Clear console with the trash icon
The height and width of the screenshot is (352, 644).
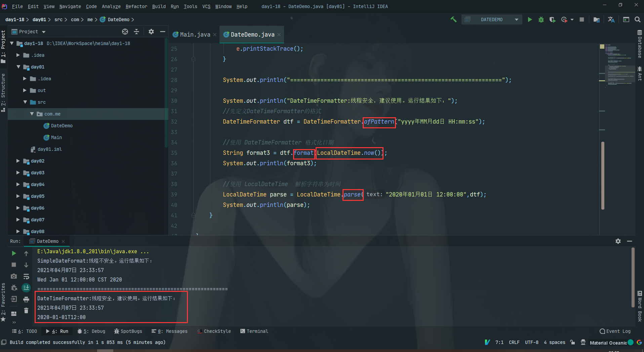click(26, 310)
